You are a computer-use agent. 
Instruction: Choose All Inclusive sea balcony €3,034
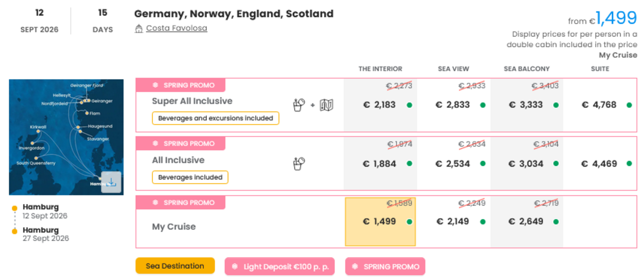tap(526, 164)
